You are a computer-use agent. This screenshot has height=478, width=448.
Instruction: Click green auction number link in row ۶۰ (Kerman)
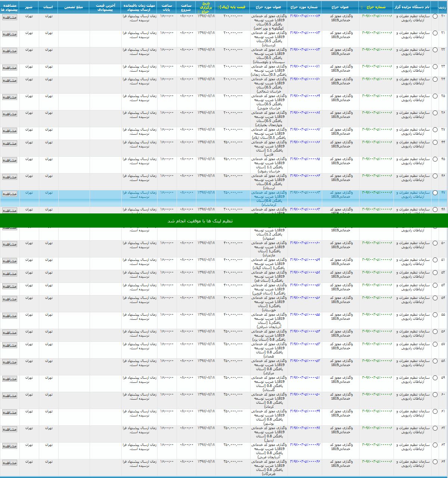(377, 394)
